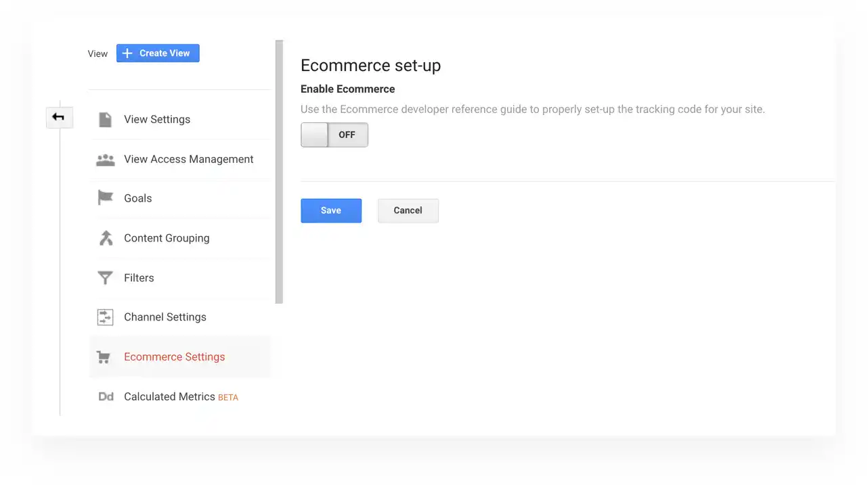This screenshot has height=485, width=868.
Task: Click the View Access Management people icon
Action: (x=106, y=160)
